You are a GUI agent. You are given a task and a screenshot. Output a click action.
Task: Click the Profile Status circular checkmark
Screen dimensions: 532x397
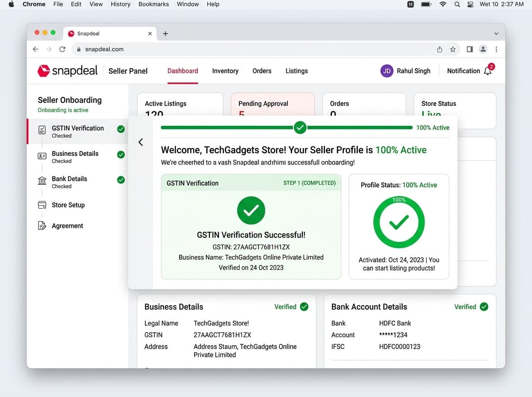coord(399,222)
